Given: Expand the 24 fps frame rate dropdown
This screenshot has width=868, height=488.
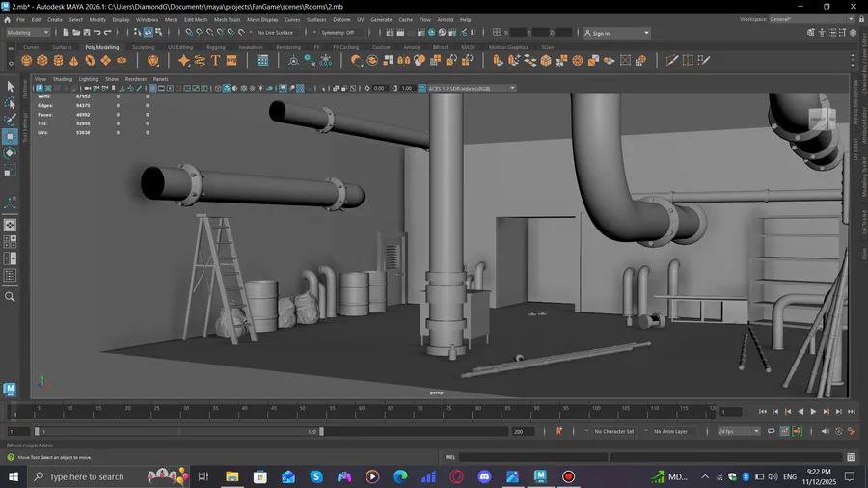Looking at the screenshot, I should tap(739, 431).
